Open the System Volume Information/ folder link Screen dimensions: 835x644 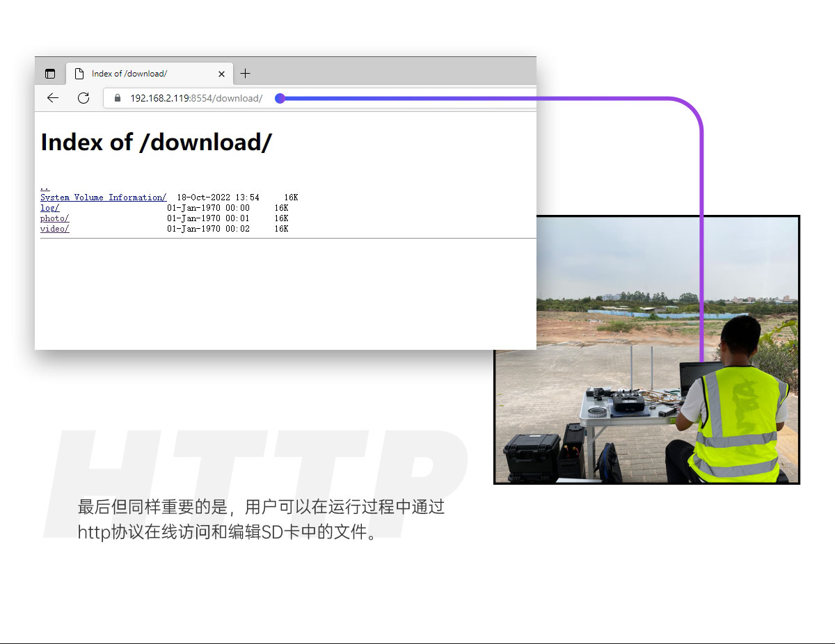103,198
